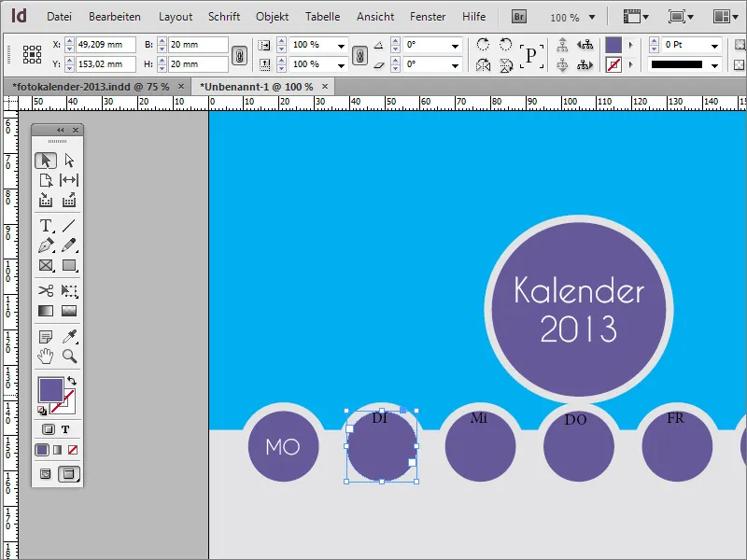Select the Rectangle Frame tool
This screenshot has height=560, width=747.
point(46,265)
